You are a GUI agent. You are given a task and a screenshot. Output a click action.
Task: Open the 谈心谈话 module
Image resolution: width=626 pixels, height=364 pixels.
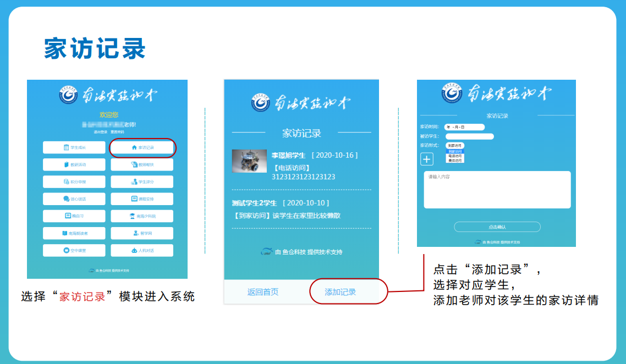[x=74, y=198]
